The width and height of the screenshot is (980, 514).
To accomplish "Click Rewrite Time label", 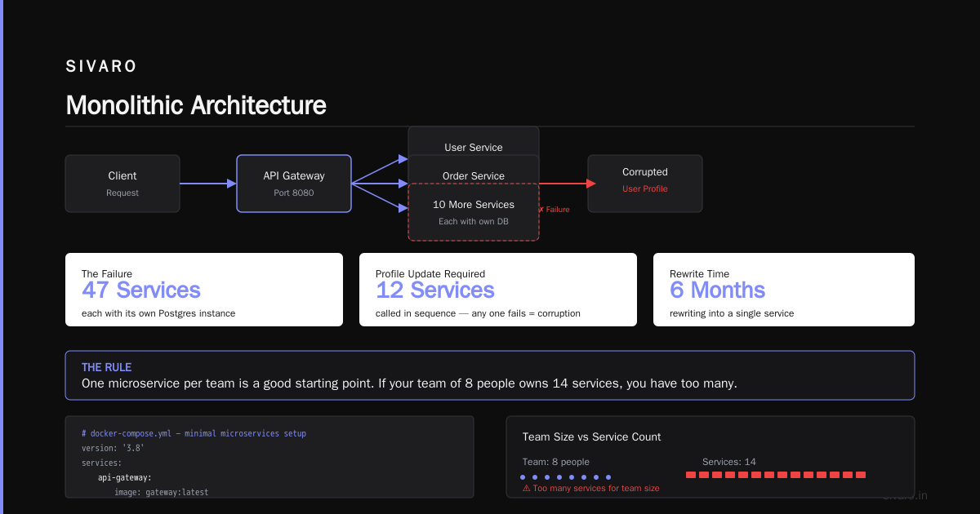I will pyautogui.click(x=700, y=274).
